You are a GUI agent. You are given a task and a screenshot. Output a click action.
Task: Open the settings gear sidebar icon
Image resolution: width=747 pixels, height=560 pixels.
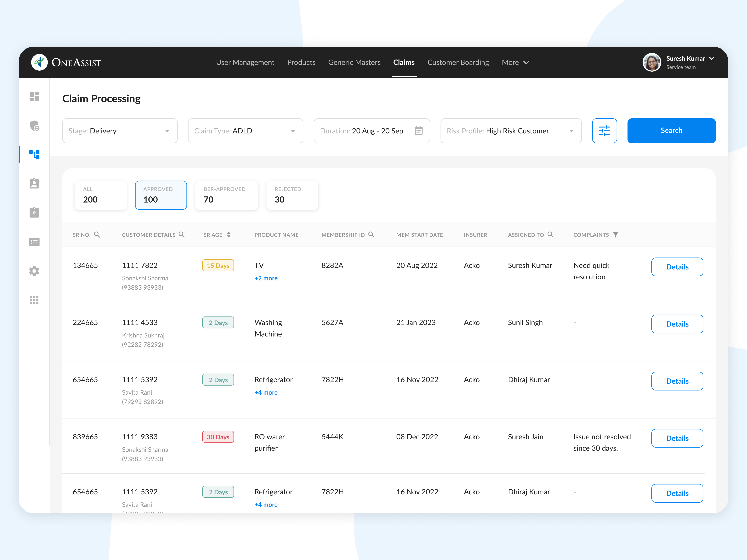click(34, 271)
